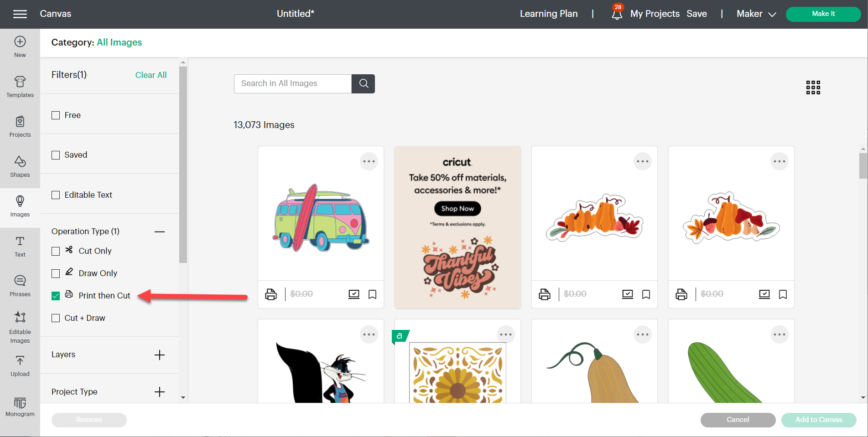868x437 pixels.
Task: Click the Remove button
Action: [x=89, y=420]
